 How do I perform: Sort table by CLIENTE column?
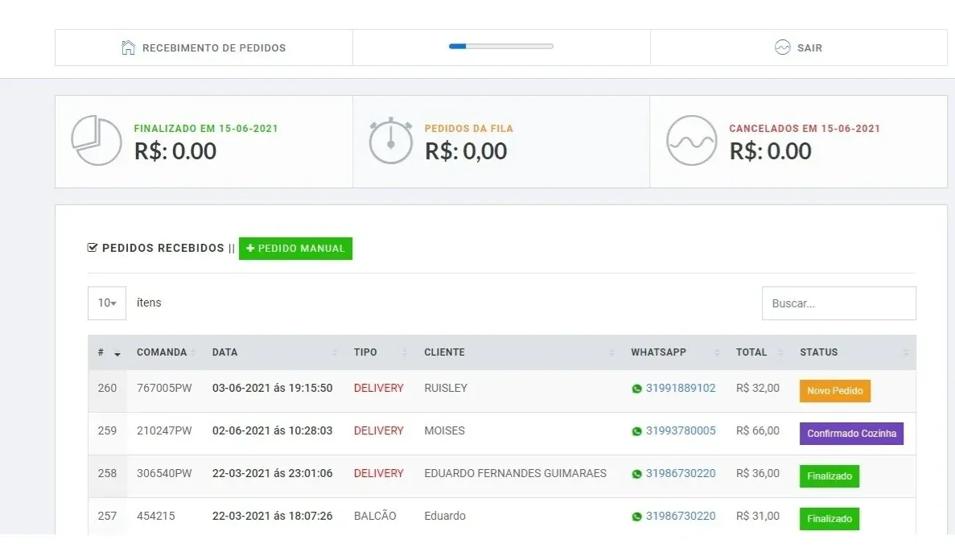point(517,352)
